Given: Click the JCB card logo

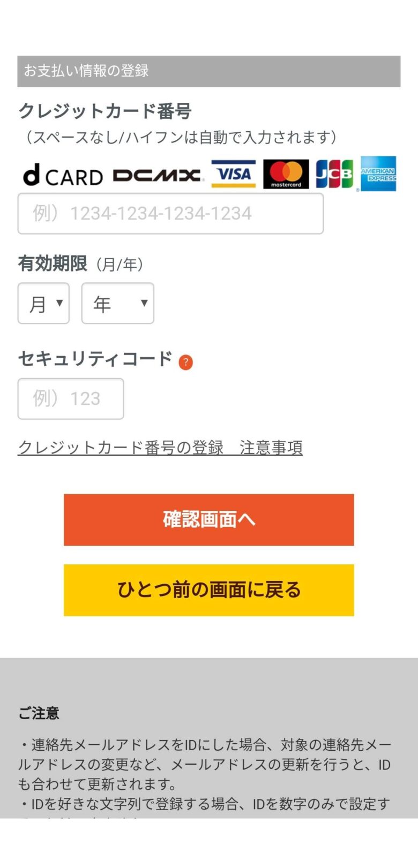Looking at the screenshot, I should tap(334, 174).
